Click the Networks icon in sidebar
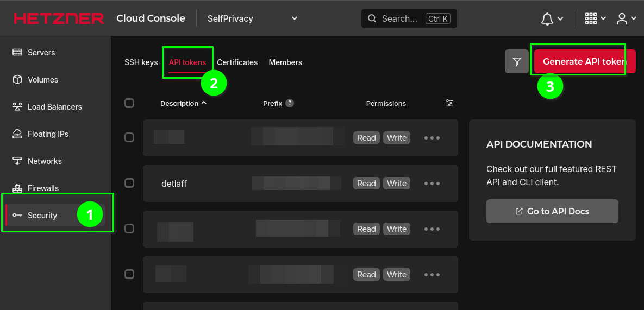 (17, 161)
